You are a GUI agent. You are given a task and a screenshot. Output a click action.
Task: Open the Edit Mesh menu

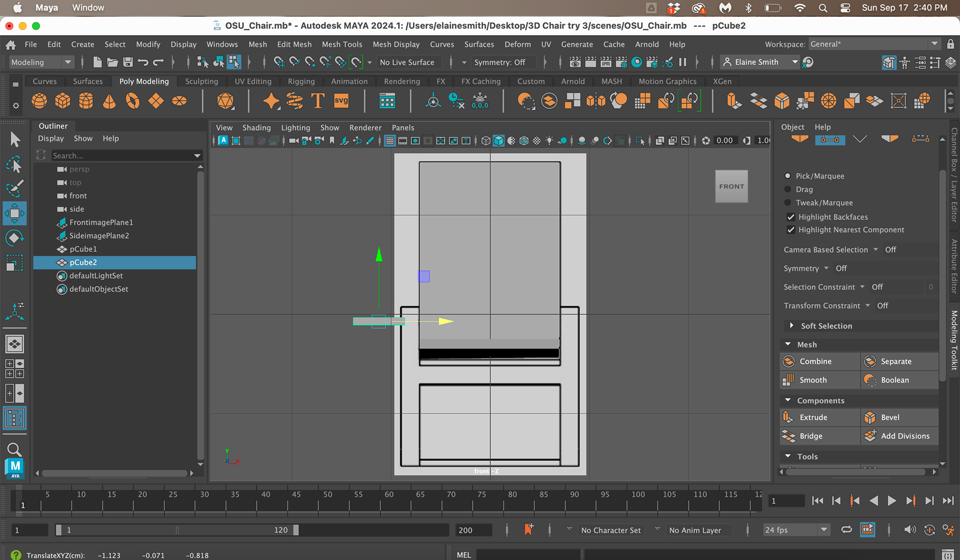[294, 44]
